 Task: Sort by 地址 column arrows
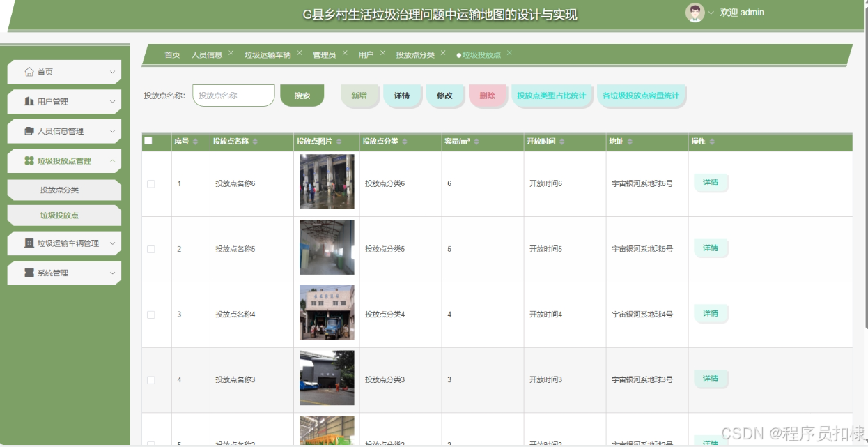tap(630, 142)
